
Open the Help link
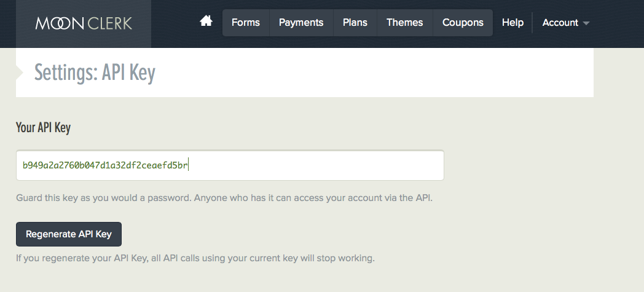click(x=512, y=23)
